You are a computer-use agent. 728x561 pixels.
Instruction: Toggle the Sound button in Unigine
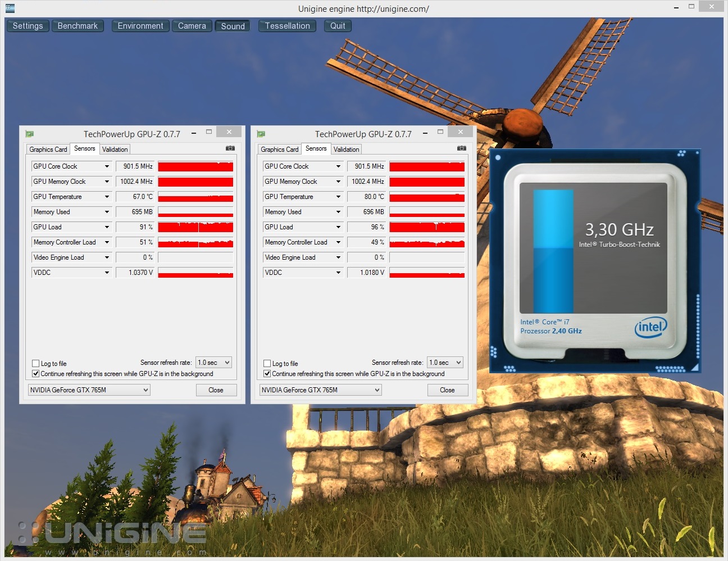pyautogui.click(x=233, y=26)
